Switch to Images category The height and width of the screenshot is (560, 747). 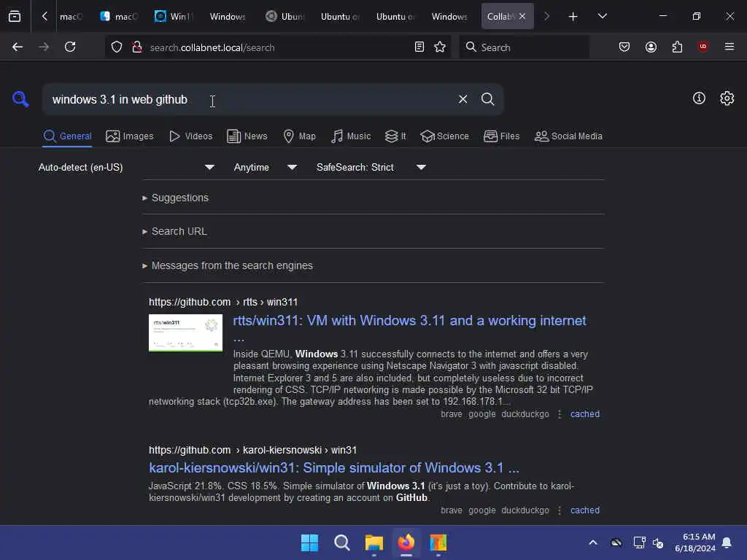(130, 136)
